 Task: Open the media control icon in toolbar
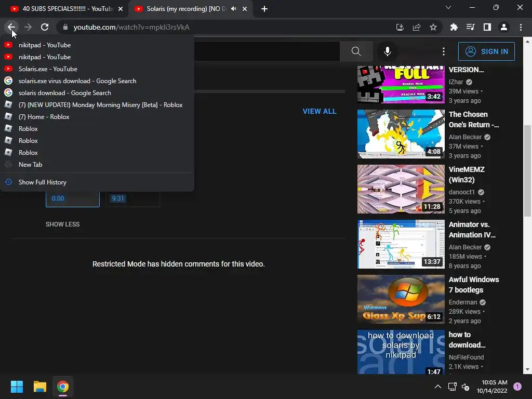(x=470, y=27)
